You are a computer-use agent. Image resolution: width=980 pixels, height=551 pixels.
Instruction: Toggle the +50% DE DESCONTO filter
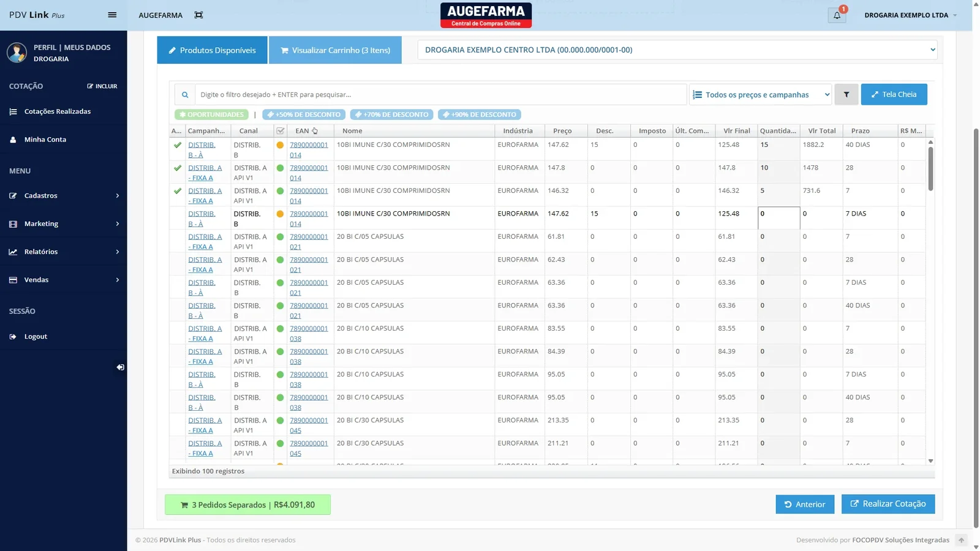pyautogui.click(x=304, y=114)
